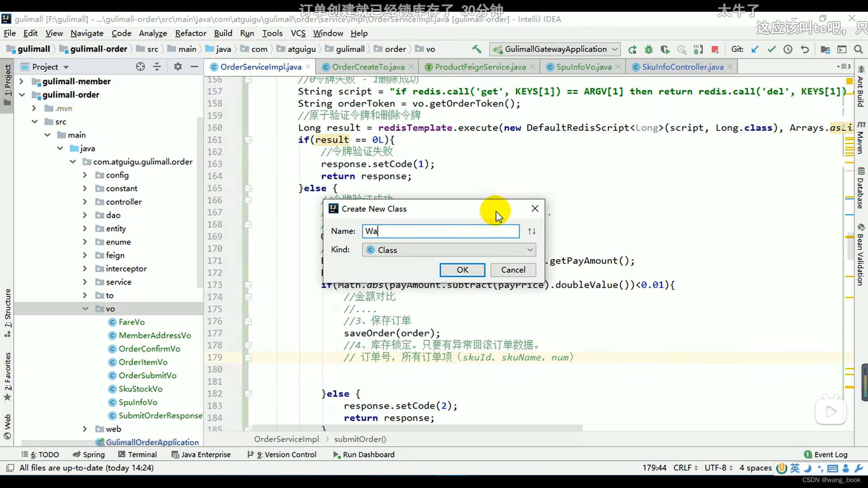The image size is (868, 488).
Task: Open Git history clock icon
Action: tap(788, 49)
